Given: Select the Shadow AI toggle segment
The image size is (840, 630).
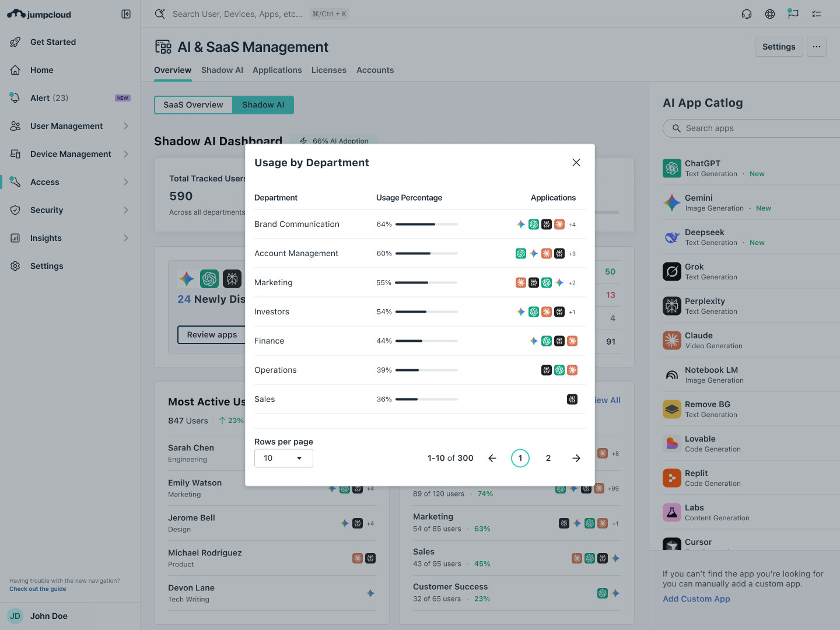Looking at the screenshot, I should coord(263,105).
